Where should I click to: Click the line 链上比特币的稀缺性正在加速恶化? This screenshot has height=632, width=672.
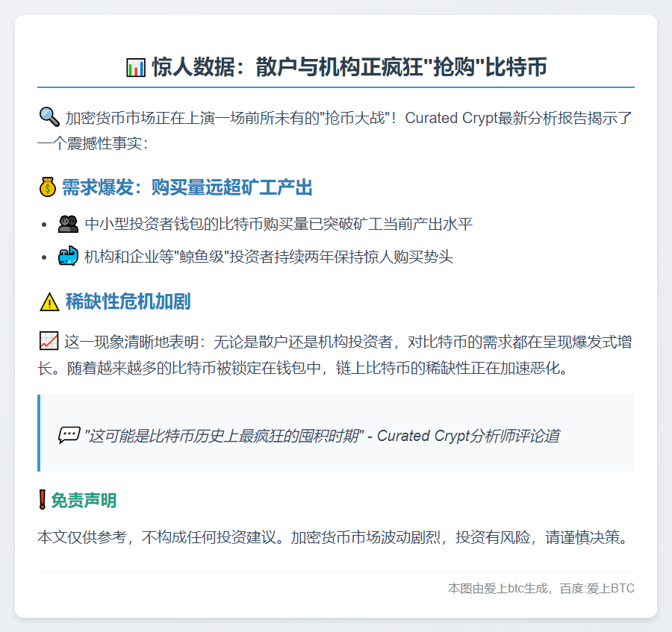coord(447,368)
